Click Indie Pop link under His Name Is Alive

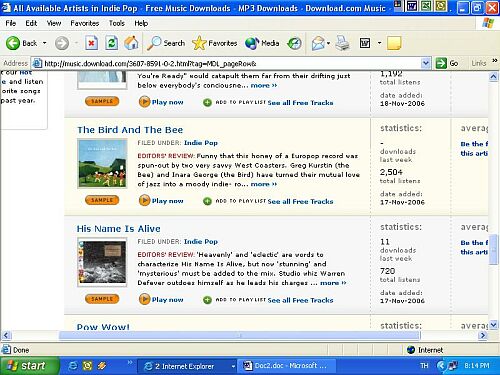(201, 241)
